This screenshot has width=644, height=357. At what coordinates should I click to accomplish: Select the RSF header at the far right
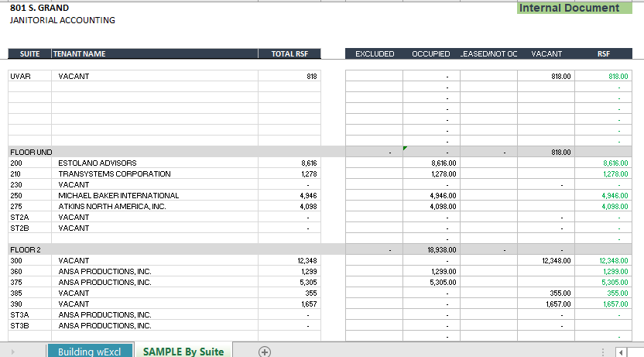coord(603,53)
